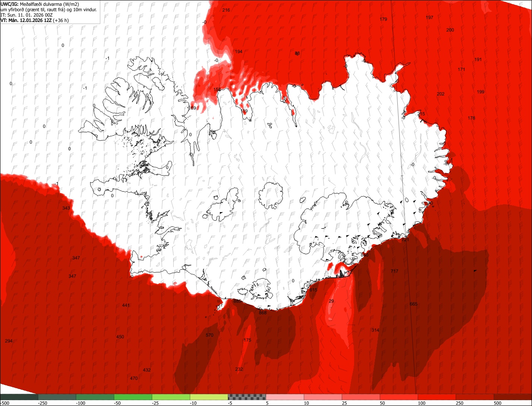
Task: Click the map value 721
Action: click(x=405, y=240)
